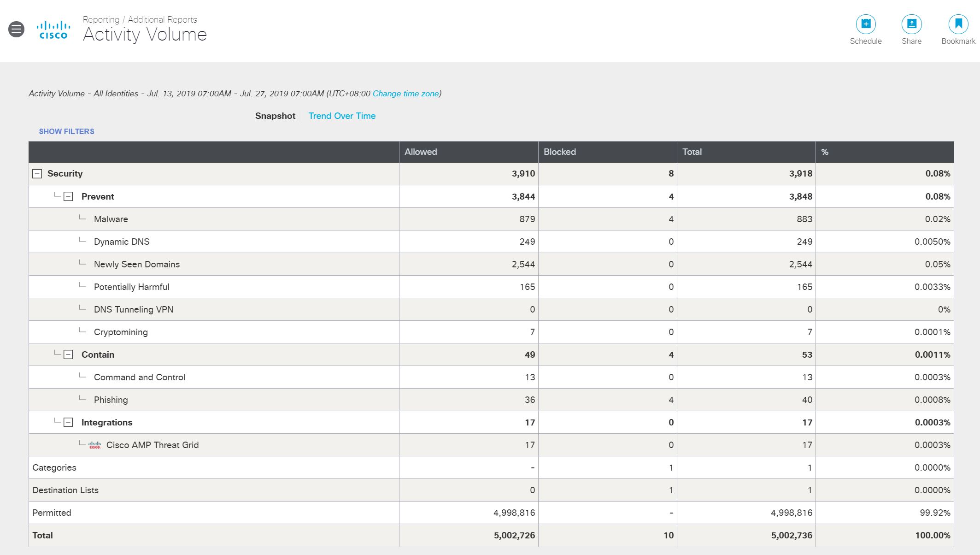
Task: Click Cisco AMP Threat Grid logo icon
Action: tap(94, 445)
